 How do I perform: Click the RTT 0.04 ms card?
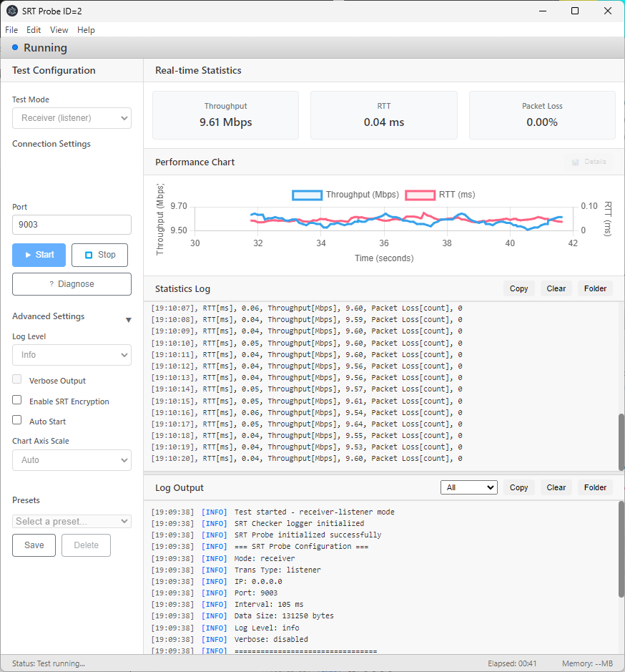pos(384,115)
